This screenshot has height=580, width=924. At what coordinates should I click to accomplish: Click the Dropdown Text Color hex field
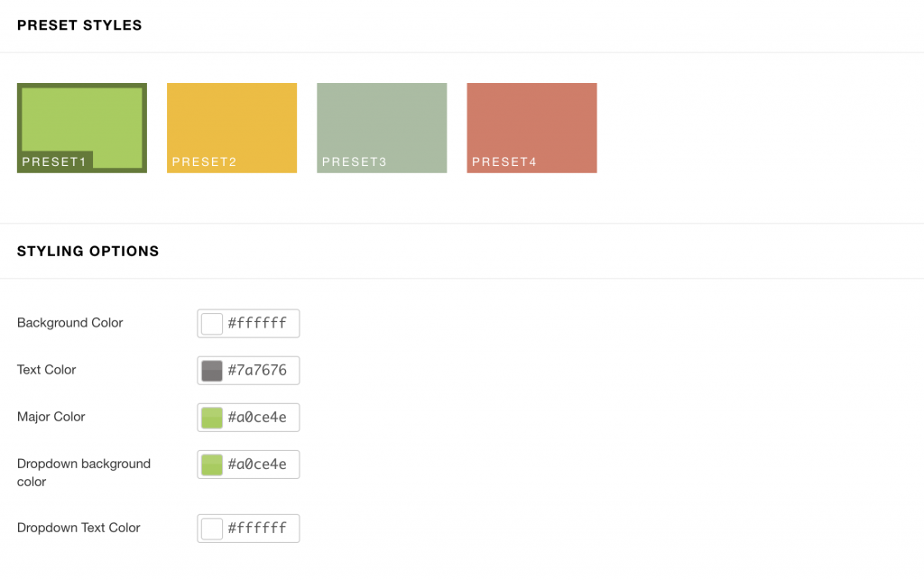262,528
